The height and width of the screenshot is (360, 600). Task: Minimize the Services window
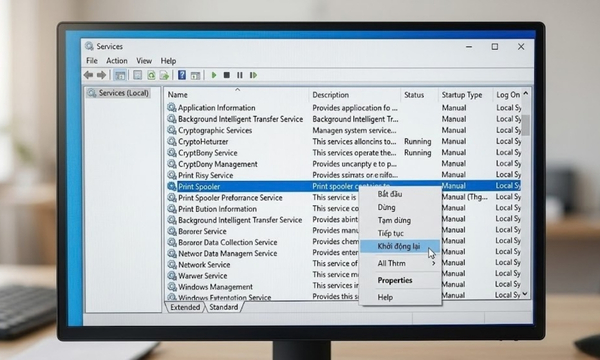[x=469, y=47]
